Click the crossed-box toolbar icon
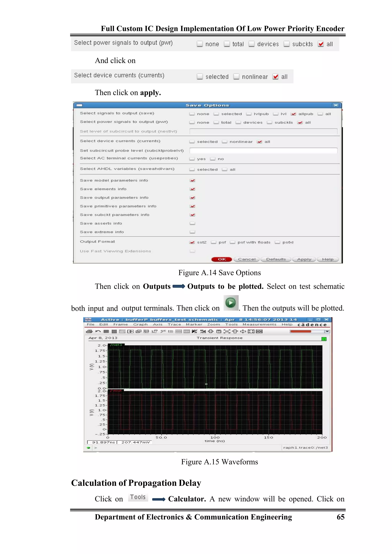 [x=259, y=331]
